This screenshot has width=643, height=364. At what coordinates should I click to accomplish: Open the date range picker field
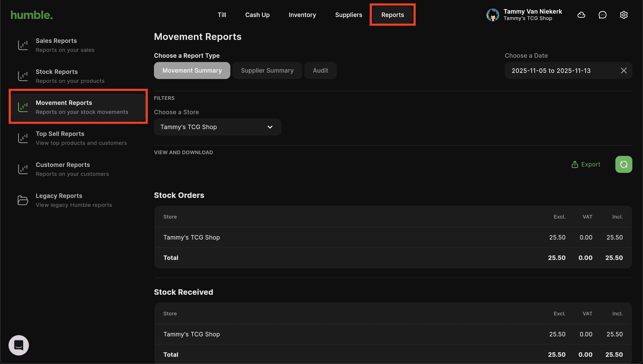(x=551, y=71)
